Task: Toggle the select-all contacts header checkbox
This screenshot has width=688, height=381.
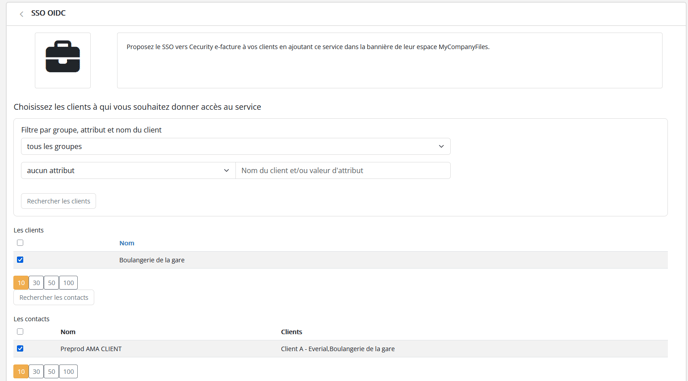Action: click(x=20, y=331)
